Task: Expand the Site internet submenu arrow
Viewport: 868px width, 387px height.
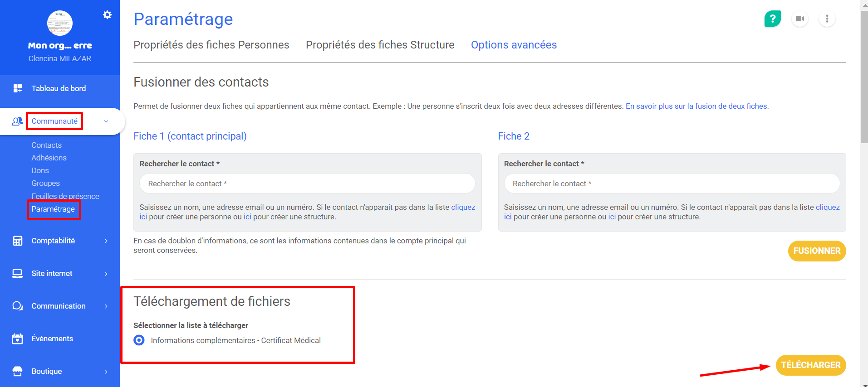Action: (106, 274)
